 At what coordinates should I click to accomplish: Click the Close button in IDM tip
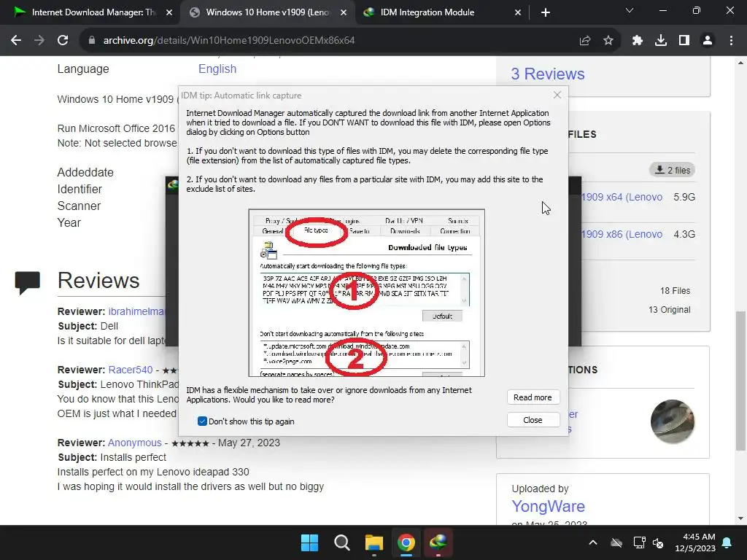click(x=533, y=420)
